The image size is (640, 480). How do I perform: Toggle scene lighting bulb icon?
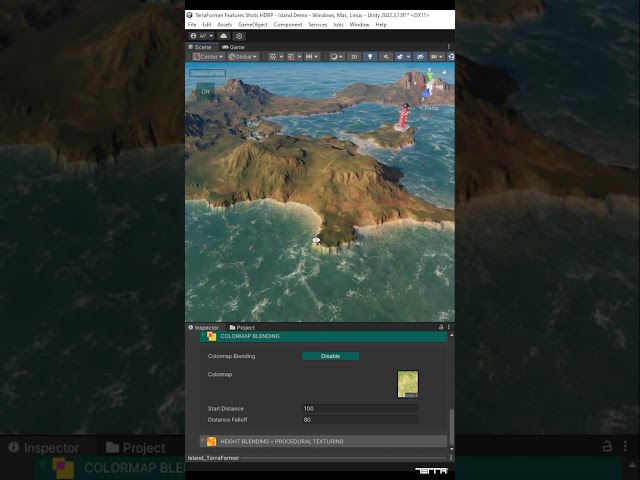(x=370, y=57)
